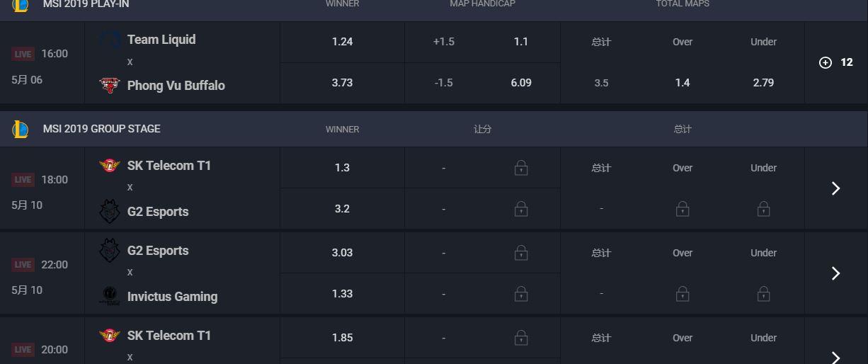
Task: Click the Team Liquid team logo
Action: point(110,40)
